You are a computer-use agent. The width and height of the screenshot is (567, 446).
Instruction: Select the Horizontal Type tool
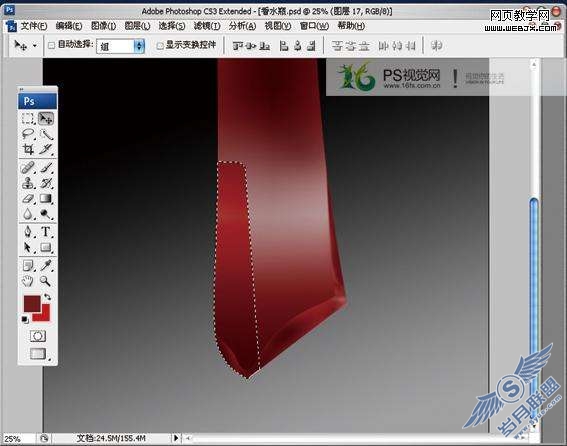tap(46, 232)
